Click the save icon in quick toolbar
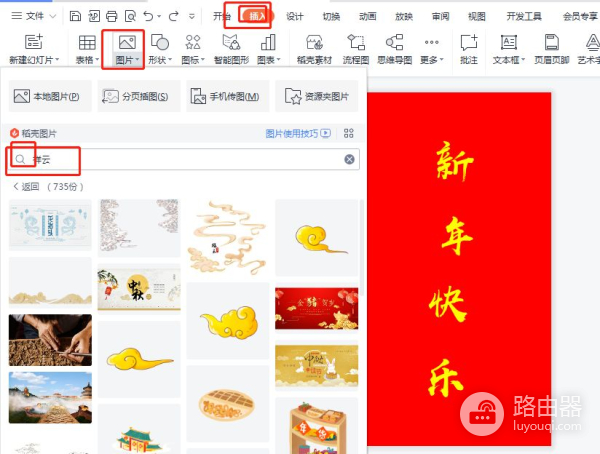600x454 pixels. tap(75, 16)
